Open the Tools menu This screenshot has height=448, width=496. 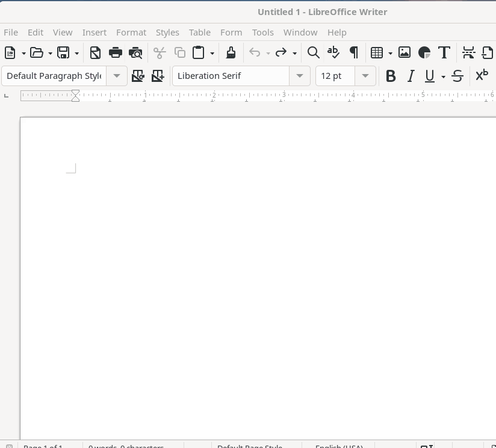pyautogui.click(x=262, y=32)
